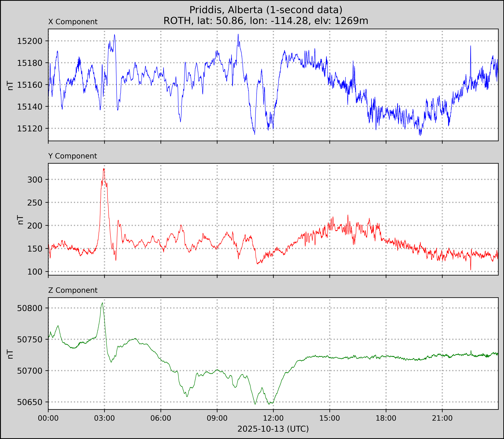504x439 pixels.
Task: Click the 'Z Component' panel label
Action: pos(73,290)
